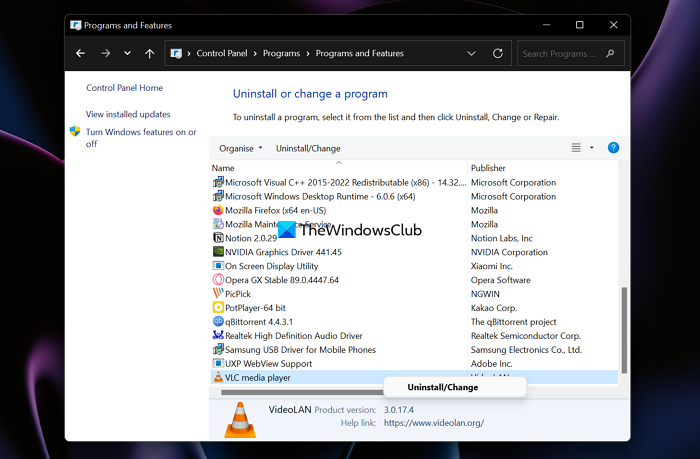Image resolution: width=700 pixels, height=459 pixels.
Task: Select Microsoft Visual C++ 2015-2022 Redistributable icon
Action: coord(218,182)
